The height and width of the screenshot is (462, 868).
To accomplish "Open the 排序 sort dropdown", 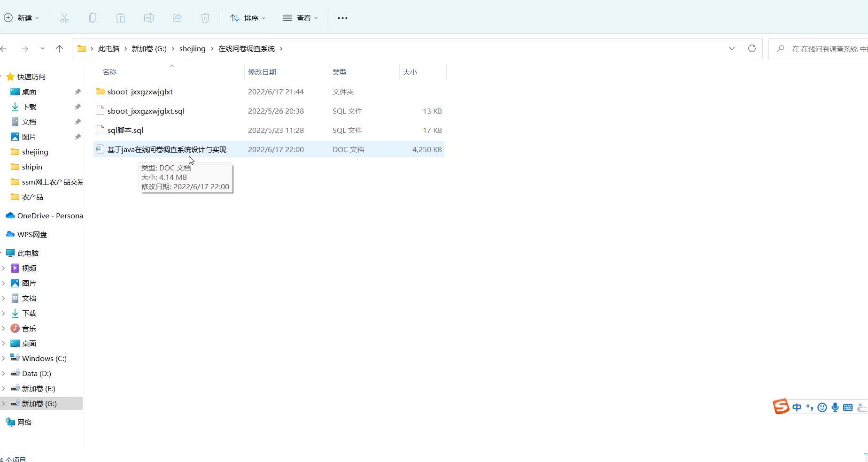I will [248, 18].
